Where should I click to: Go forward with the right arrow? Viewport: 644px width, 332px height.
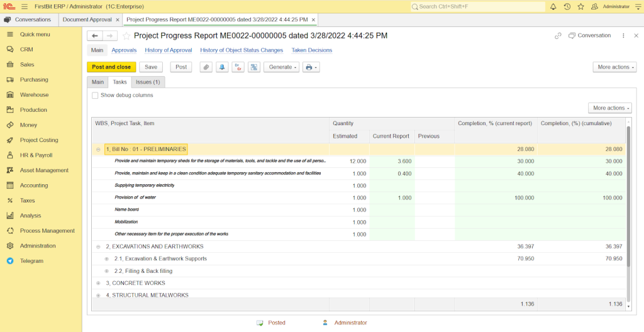click(x=109, y=36)
